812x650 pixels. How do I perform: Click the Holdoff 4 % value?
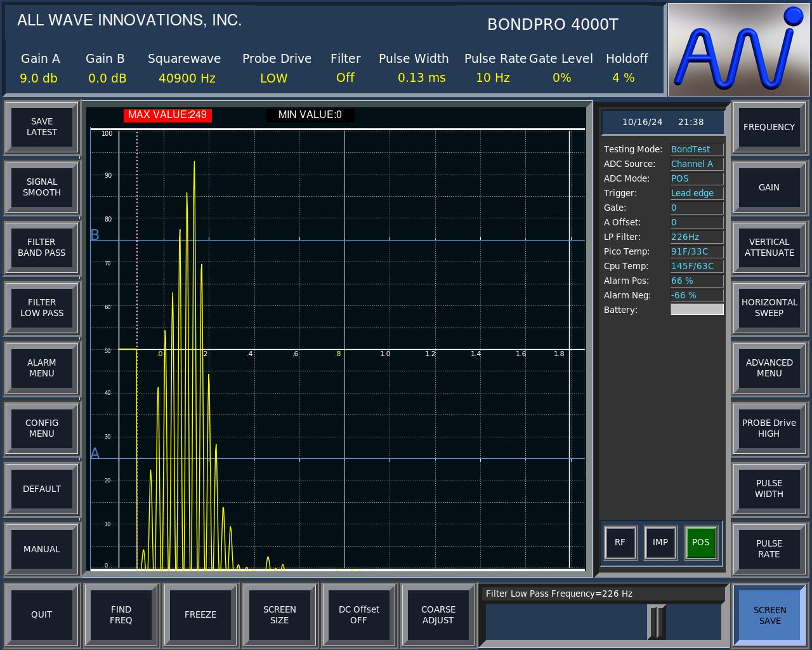624,77
